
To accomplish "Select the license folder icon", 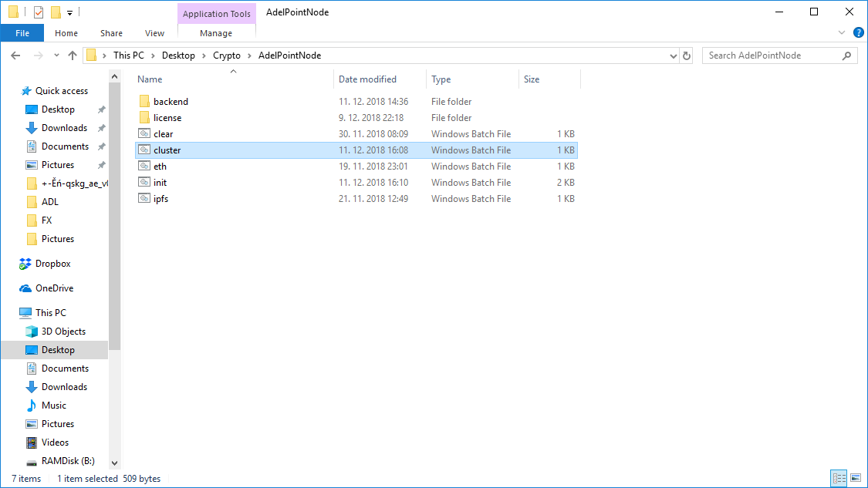I will coord(144,117).
